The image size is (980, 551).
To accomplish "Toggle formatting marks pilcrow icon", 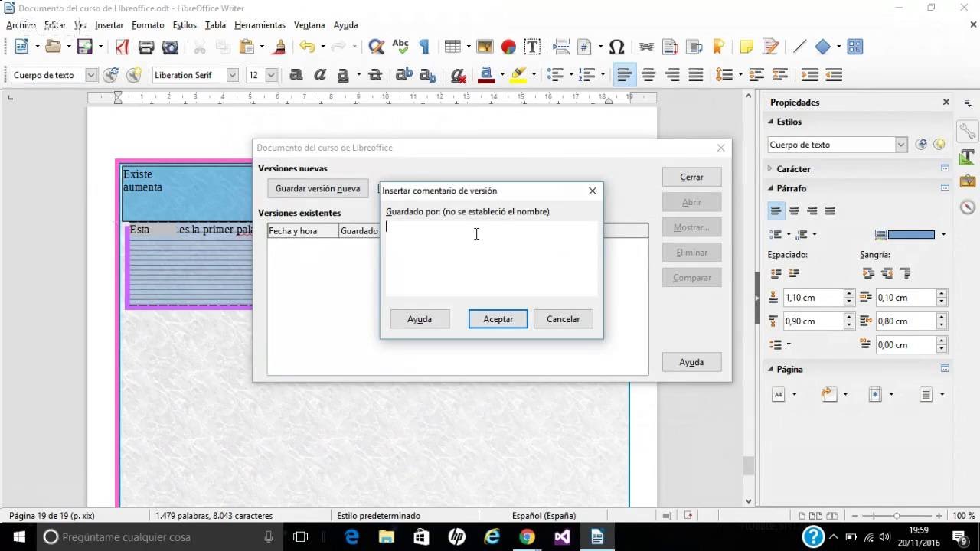I will pos(424,47).
